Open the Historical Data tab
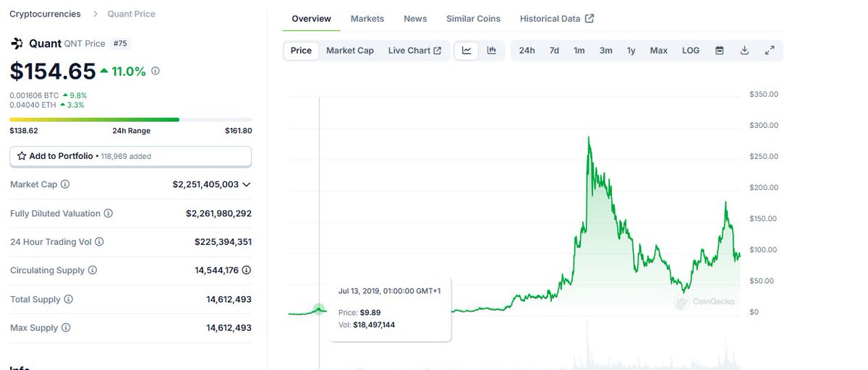The image size is (868, 370). tap(557, 19)
